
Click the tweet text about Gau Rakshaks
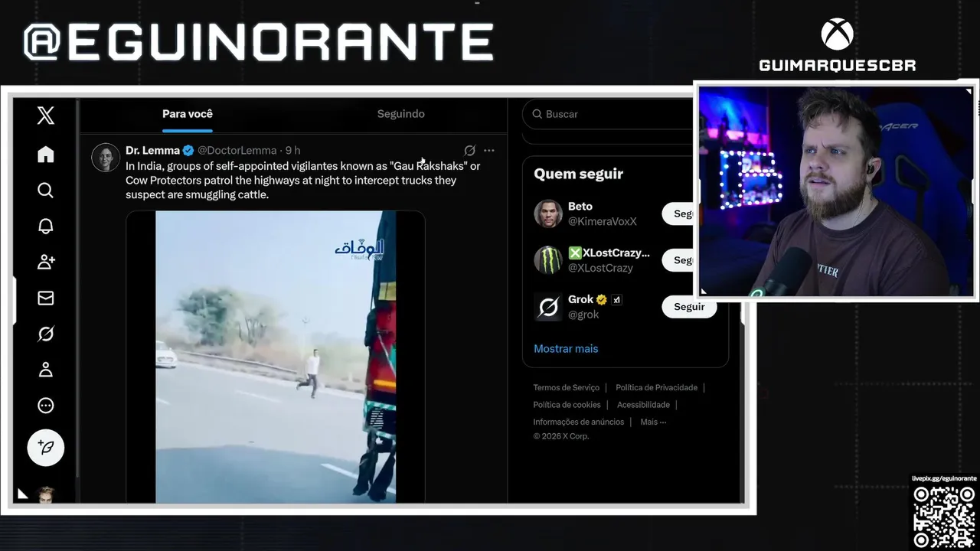[x=303, y=181]
